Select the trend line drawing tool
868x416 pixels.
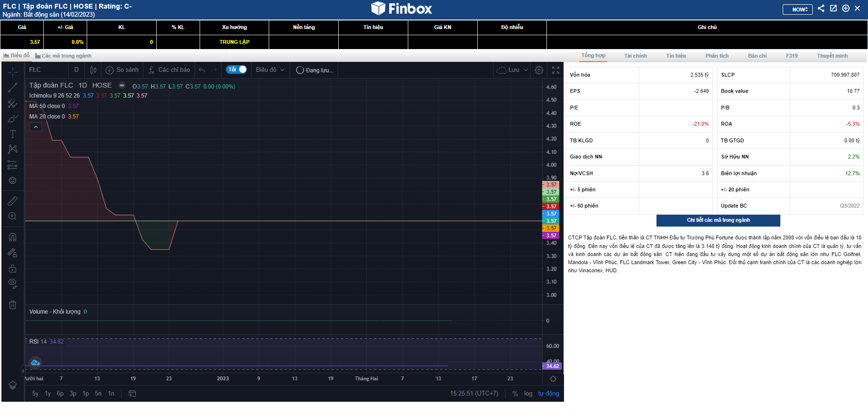tap(13, 88)
